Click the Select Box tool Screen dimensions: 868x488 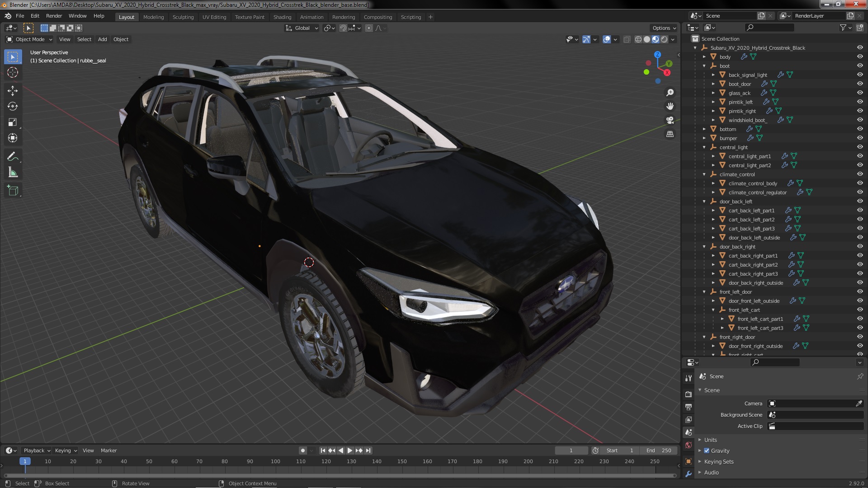click(x=13, y=57)
